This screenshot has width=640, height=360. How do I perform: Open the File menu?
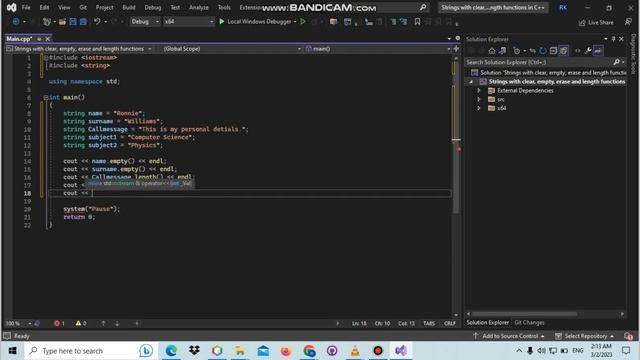tap(26, 7)
